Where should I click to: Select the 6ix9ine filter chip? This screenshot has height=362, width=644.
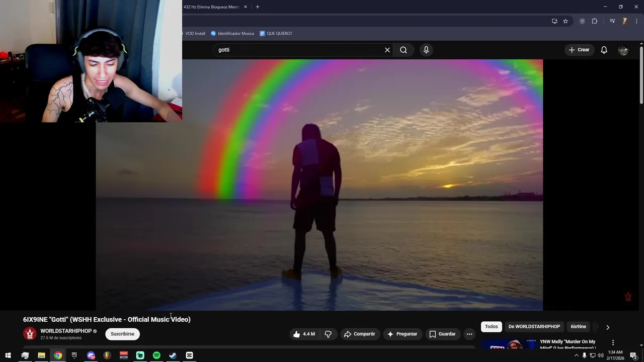click(579, 327)
